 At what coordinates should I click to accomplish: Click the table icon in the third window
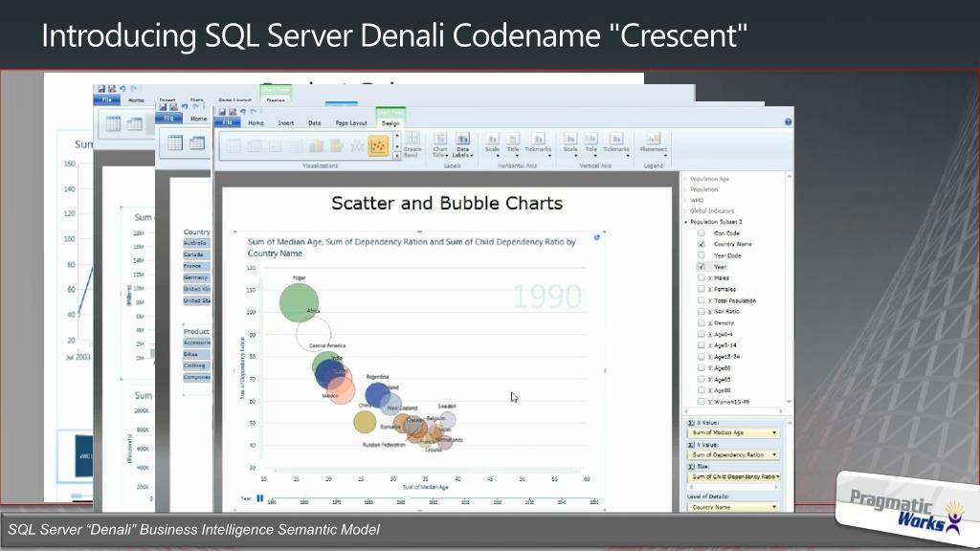coord(175,143)
